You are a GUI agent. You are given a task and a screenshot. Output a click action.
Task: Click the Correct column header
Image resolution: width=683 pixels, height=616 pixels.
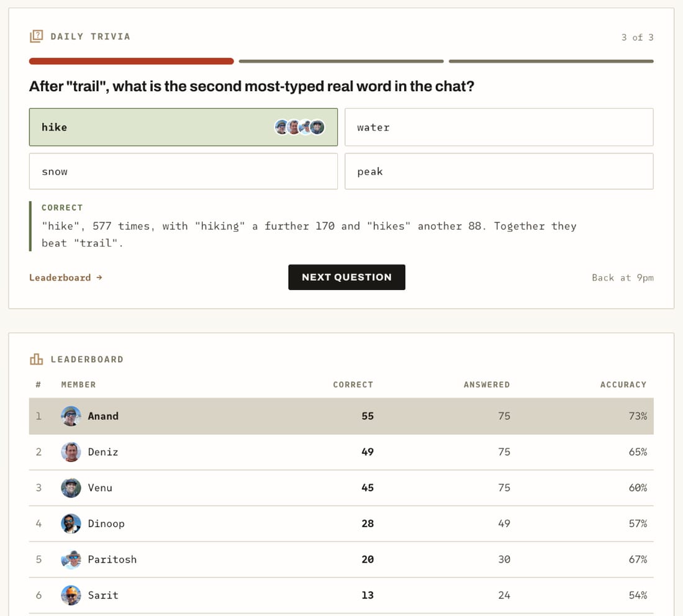[353, 384]
